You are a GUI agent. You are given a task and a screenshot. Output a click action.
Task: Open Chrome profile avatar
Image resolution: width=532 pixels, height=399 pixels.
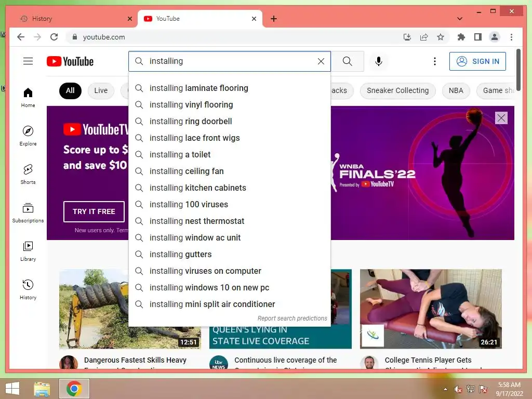pos(495,37)
